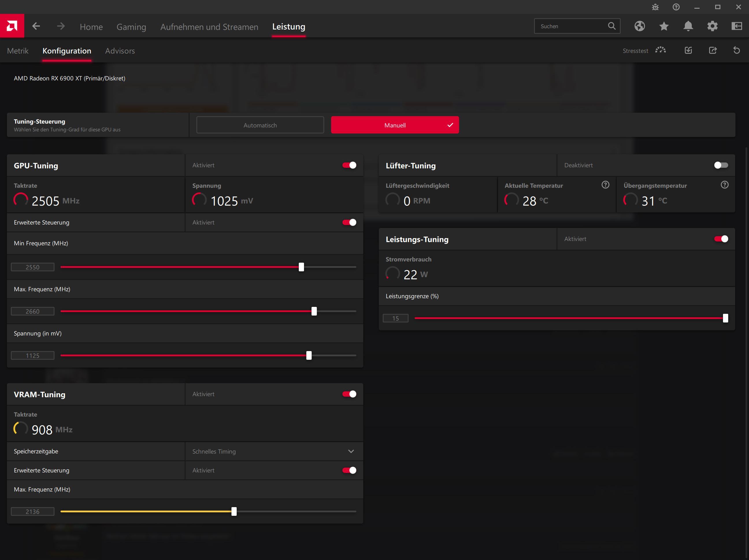
Task: Click the 22 W Stromverbrauch reading
Action: click(x=416, y=275)
